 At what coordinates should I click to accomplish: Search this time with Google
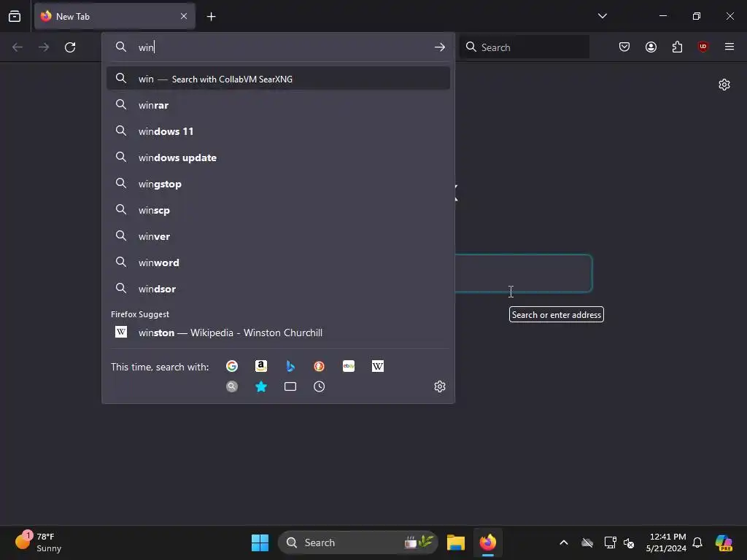(232, 366)
